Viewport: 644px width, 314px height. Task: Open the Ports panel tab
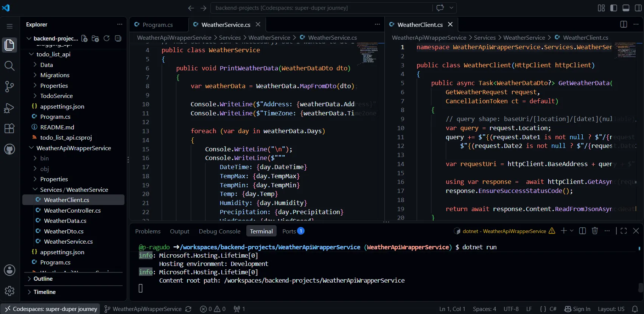point(293,231)
